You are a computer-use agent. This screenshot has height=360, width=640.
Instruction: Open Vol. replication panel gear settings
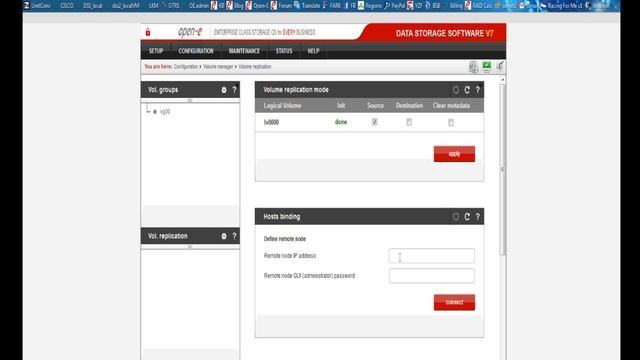click(224, 236)
